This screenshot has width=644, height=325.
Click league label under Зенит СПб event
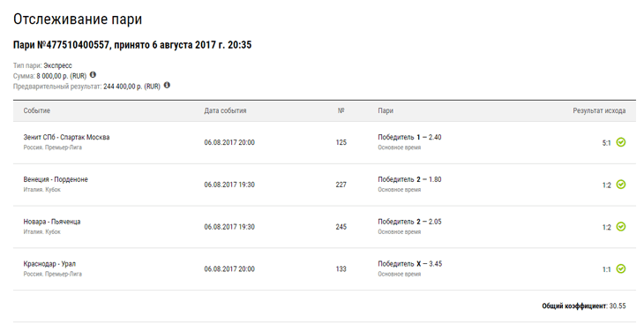pyautogui.click(x=53, y=147)
